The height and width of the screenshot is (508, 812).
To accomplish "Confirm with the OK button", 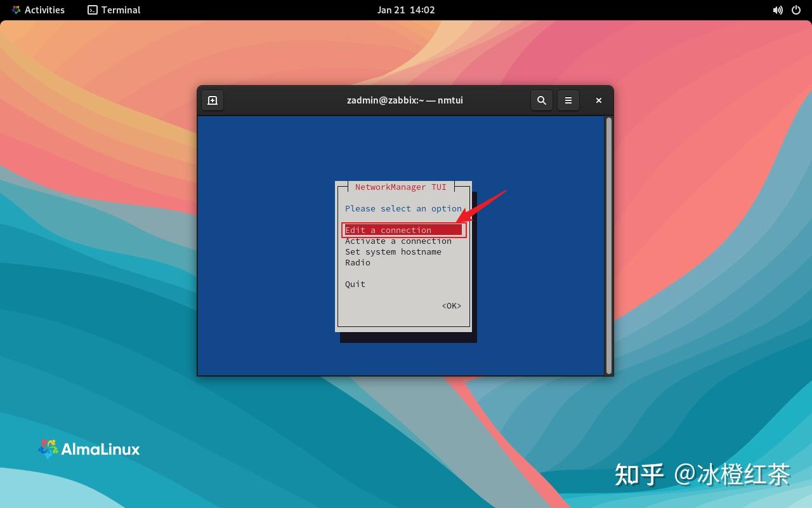I will (452, 305).
